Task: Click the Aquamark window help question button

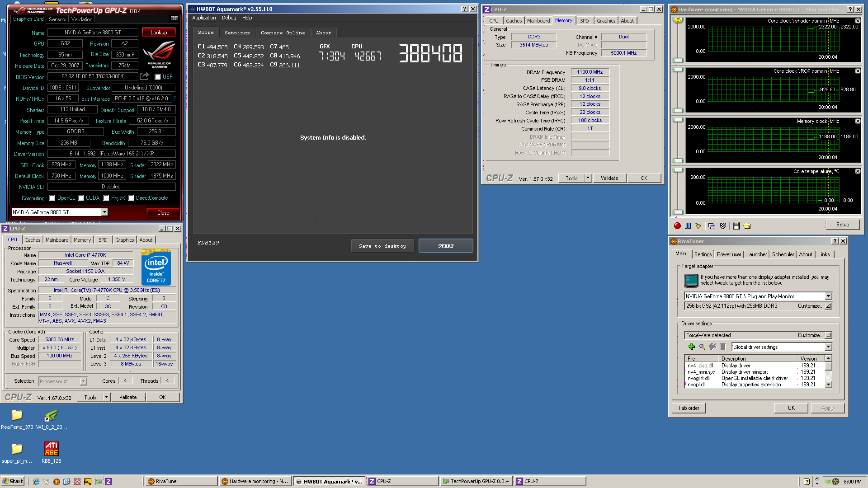Action: [464, 9]
